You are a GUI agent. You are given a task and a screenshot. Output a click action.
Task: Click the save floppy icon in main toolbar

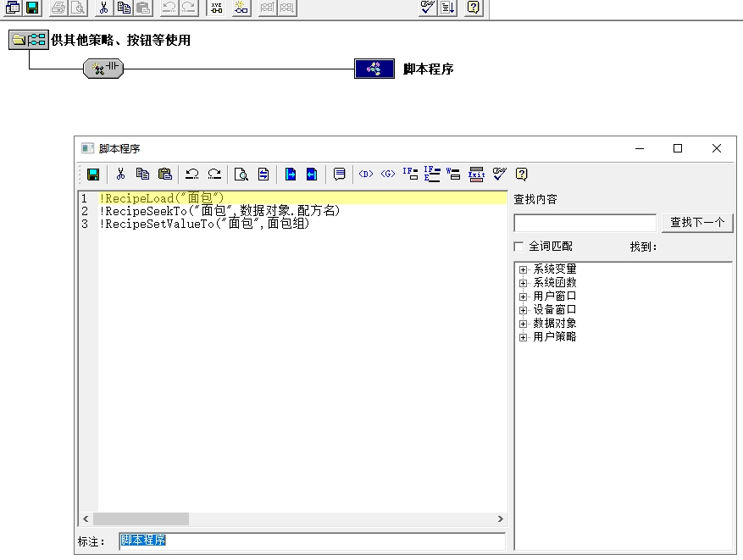click(32, 8)
